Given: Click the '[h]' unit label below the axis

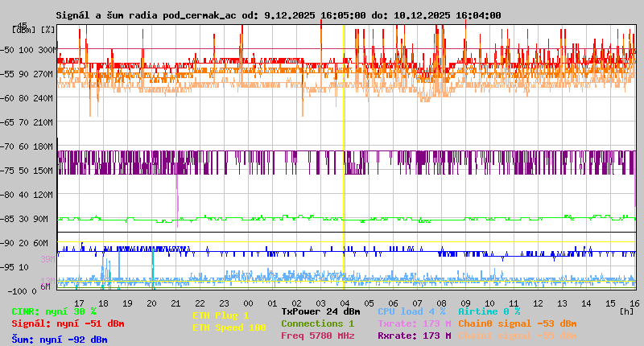Looking at the screenshot, I should (x=627, y=311).
